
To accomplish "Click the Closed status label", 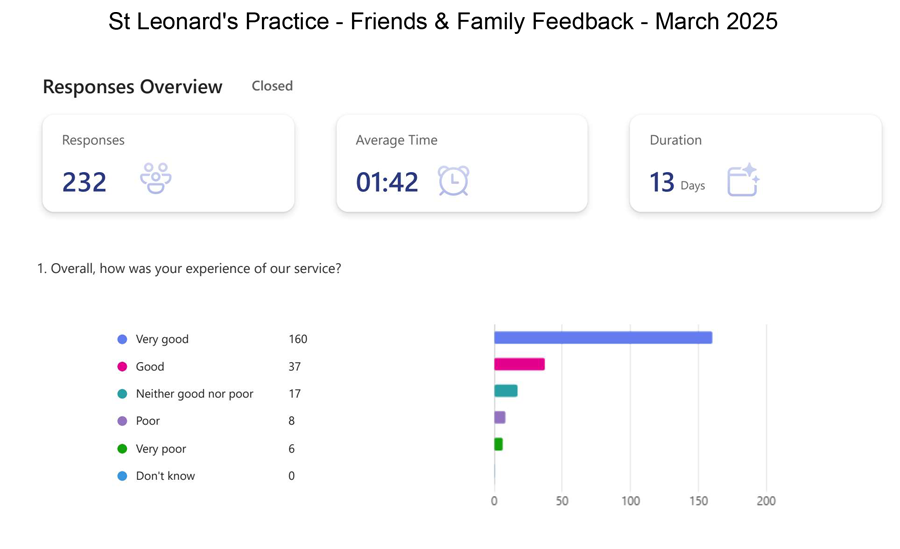I will click(x=272, y=86).
